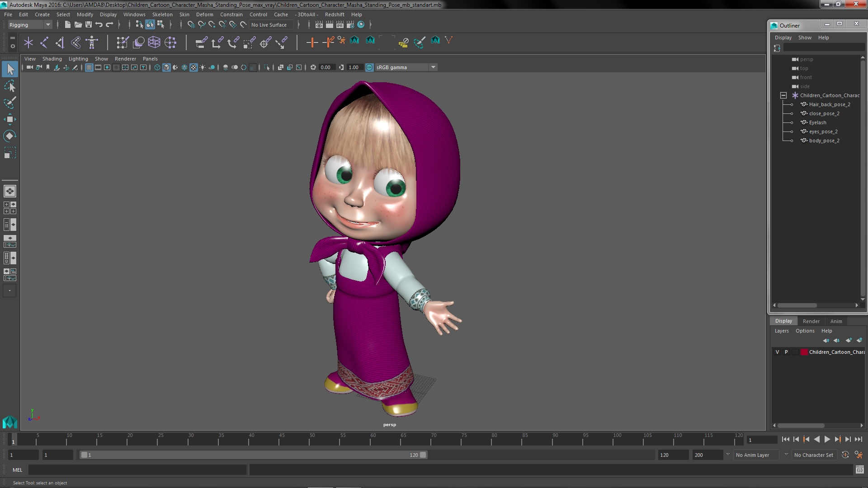
Task: Open the sRGB gamma view transform dropdown
Action: pos(406,67)
